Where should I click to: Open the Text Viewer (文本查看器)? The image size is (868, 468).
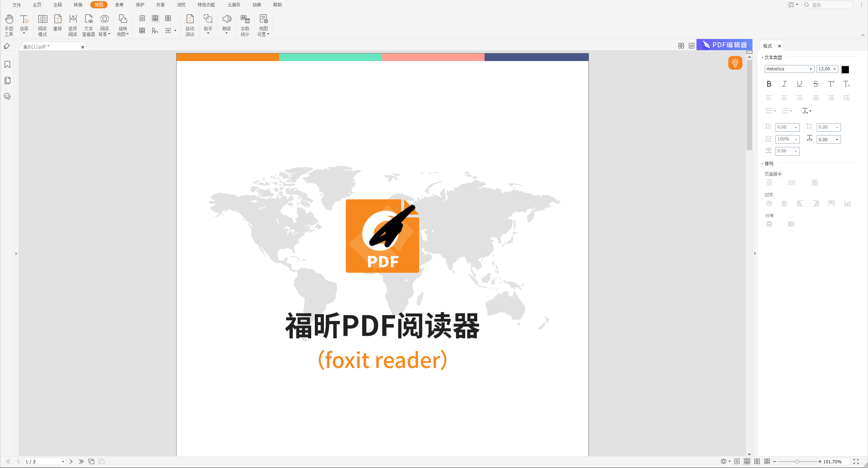pos(88,24)
